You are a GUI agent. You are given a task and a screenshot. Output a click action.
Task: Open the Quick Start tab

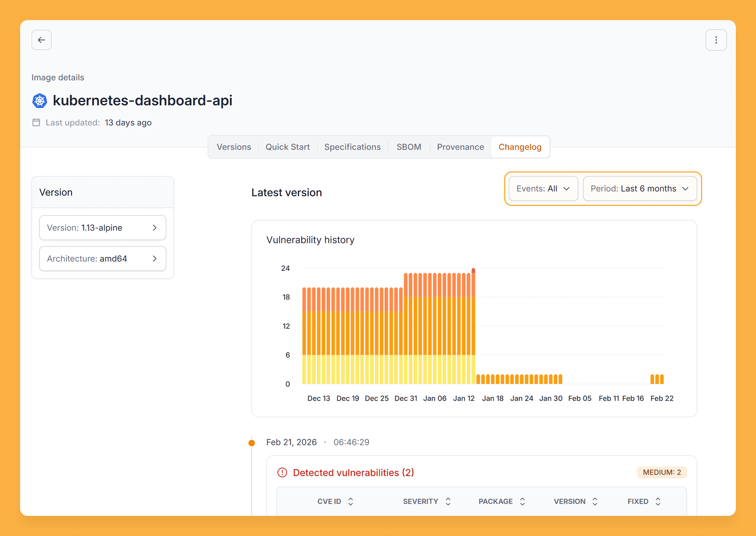tap(287, 147)
